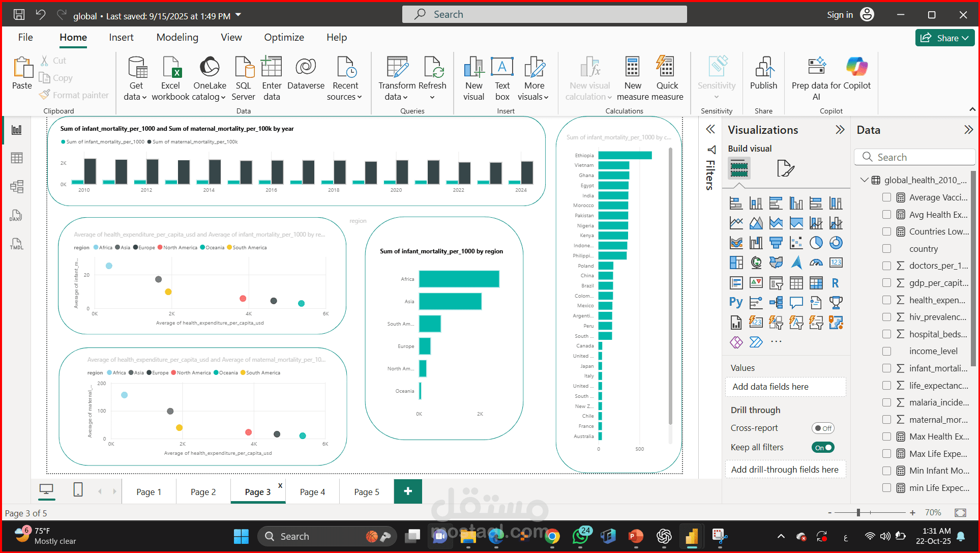Collapse the global_health_2010 table tree

coord(864,180)
